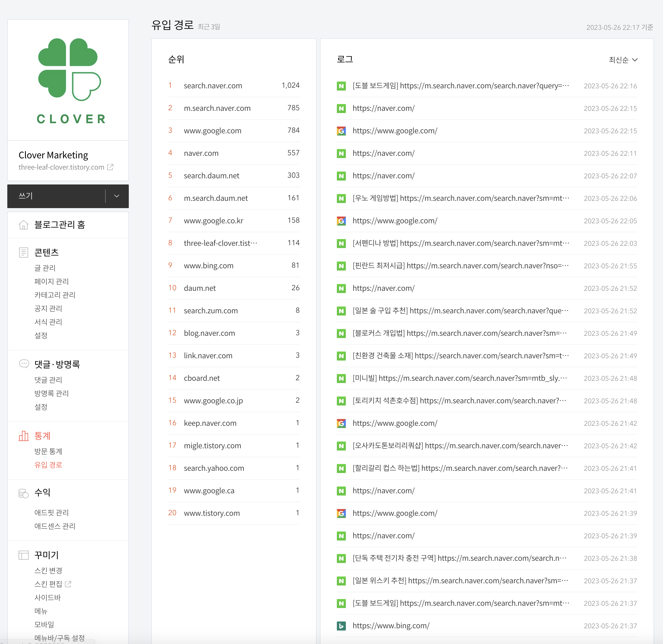Click the 통계 bar chart icon
The height and width of the screenshot is (644, 663).
click(23, 436)
